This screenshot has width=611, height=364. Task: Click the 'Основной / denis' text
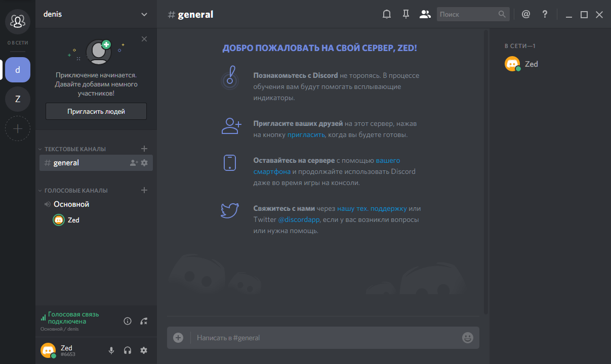[x=59, y=329]
